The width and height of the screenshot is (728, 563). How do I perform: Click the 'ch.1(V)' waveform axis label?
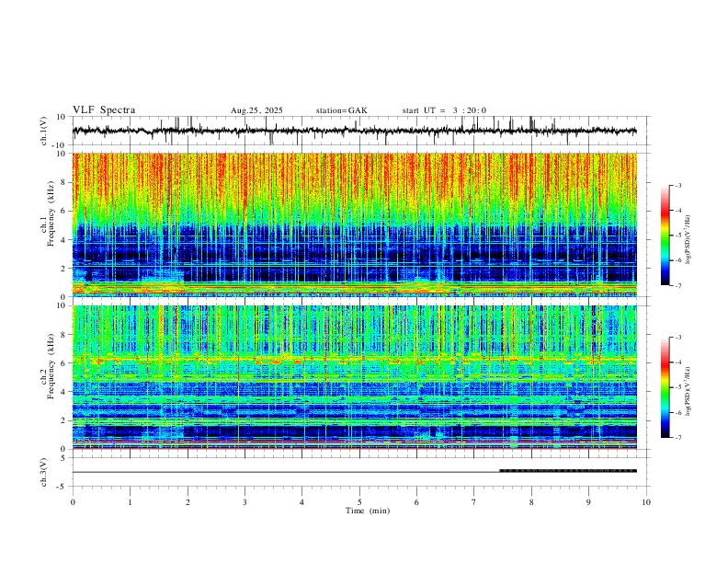point(44,131)
